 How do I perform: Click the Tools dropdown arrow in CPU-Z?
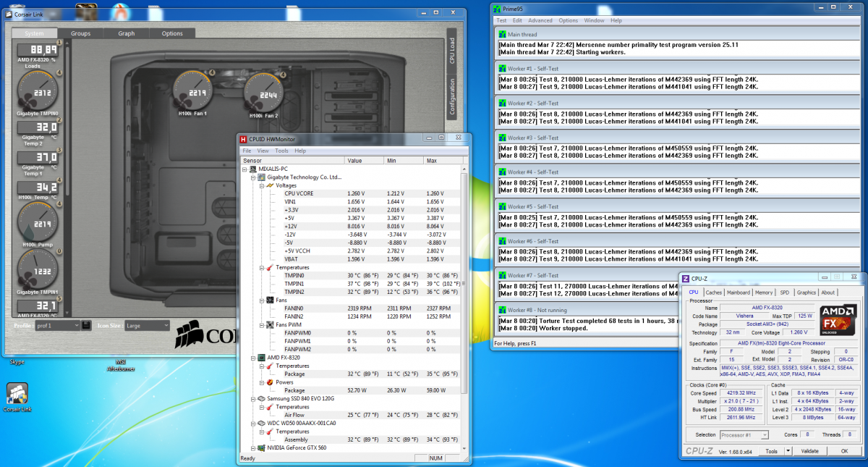click(788, 451)
